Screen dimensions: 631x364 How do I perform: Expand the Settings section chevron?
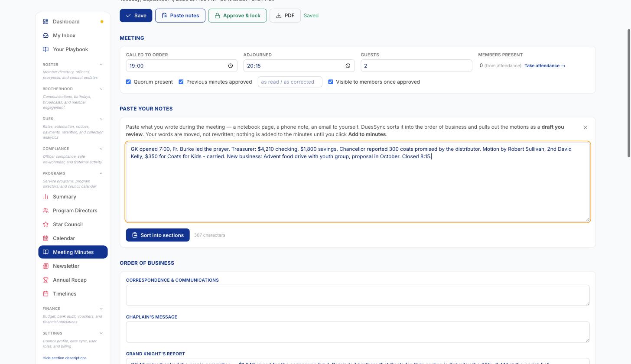point(101,333)
